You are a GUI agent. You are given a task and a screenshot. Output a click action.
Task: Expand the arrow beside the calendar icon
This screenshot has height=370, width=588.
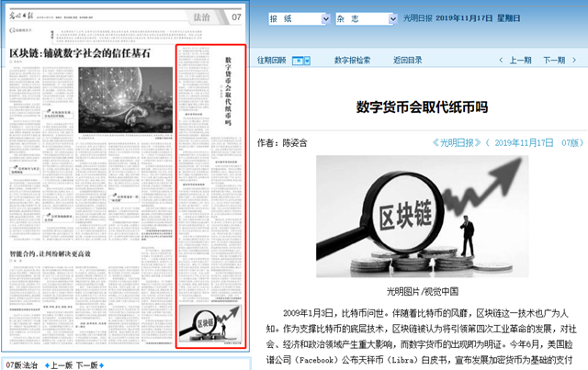pyautogui.click(x=307, y=61)
